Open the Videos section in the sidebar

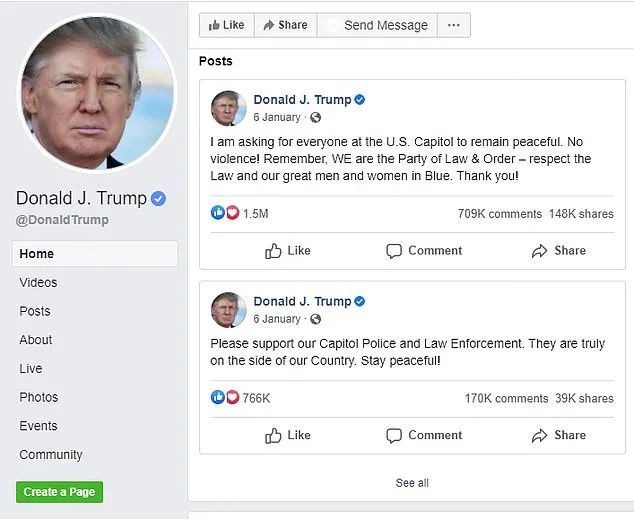coord(38,282)
